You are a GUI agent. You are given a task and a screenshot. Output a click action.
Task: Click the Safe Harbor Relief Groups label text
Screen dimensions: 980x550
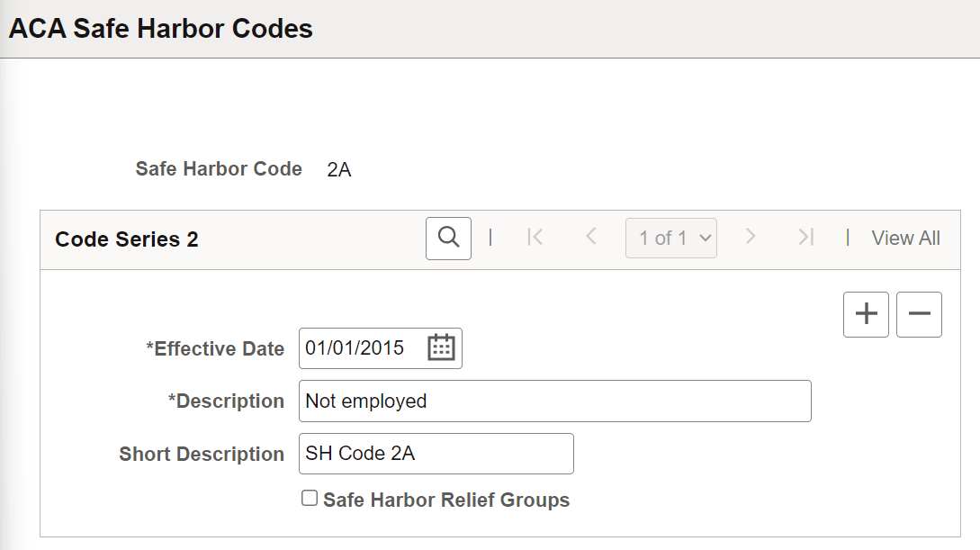(x=446, y=500)
